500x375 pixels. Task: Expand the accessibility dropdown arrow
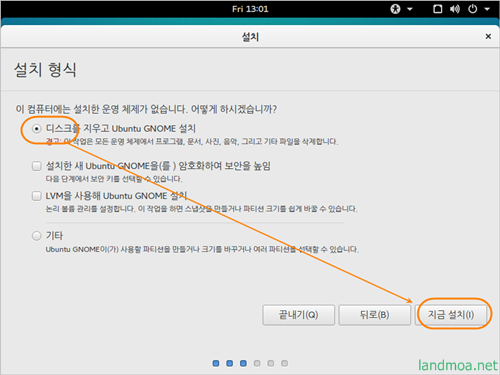410,9
